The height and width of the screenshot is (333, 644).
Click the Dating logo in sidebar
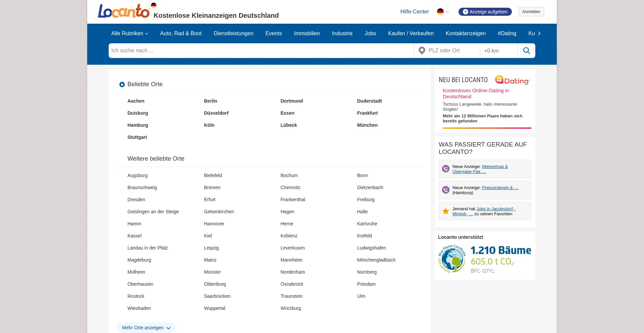pos(513,80)
